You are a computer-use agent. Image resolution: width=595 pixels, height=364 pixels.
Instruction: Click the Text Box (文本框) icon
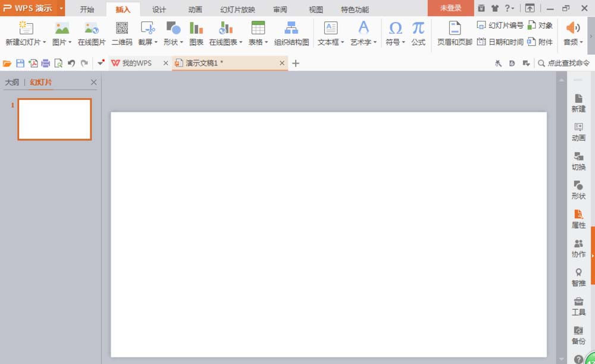(330, 28)
